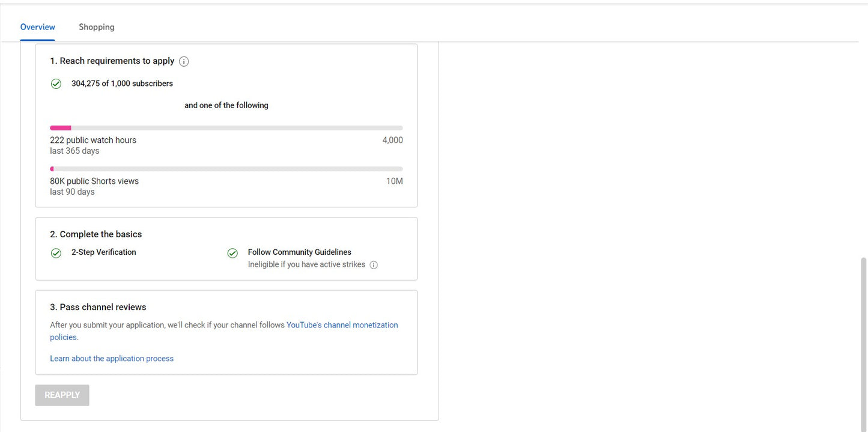Open YouTube's channel monetization policies link
868x432 pixels.
tap(342, 325)
